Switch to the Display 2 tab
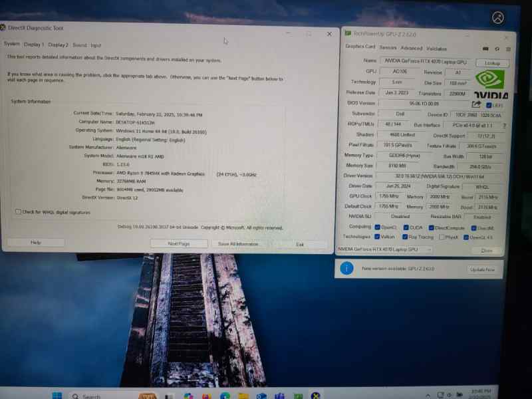The width and height of the screenshot is (532, 399). (58, 45)
